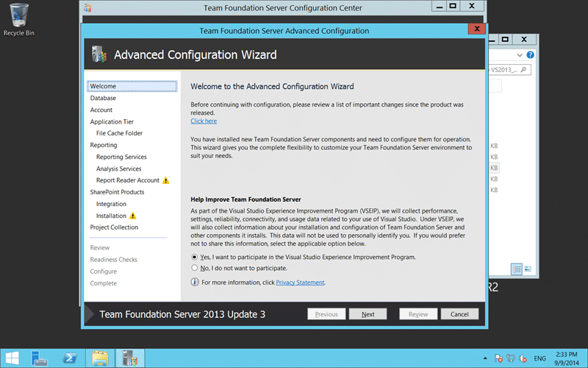The width and height of the screenshot is (588, 368).
Task: Click the Previous button
Action: [326, 314]
